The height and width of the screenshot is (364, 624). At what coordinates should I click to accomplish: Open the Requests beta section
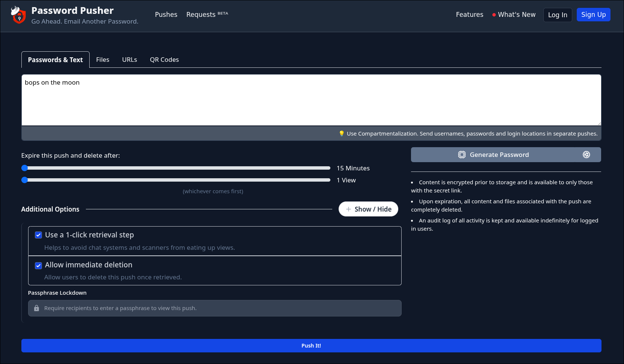[201, 14]
